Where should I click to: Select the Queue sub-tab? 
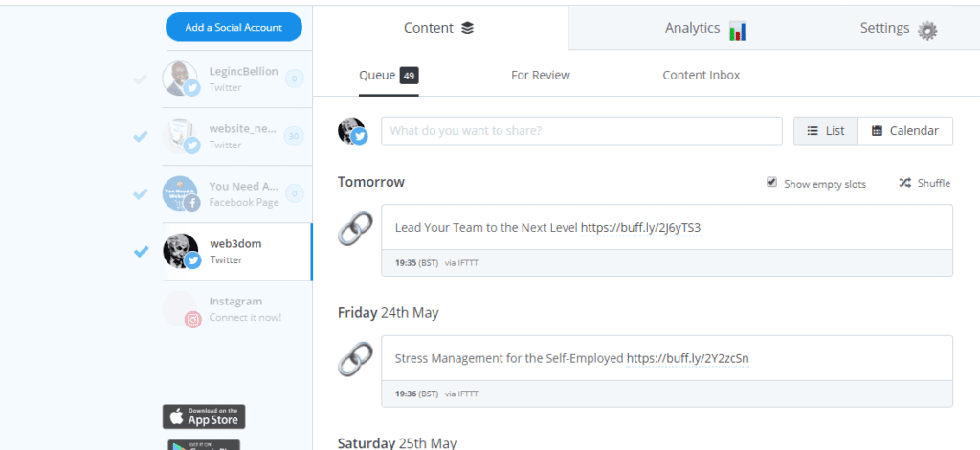point(389,76)
